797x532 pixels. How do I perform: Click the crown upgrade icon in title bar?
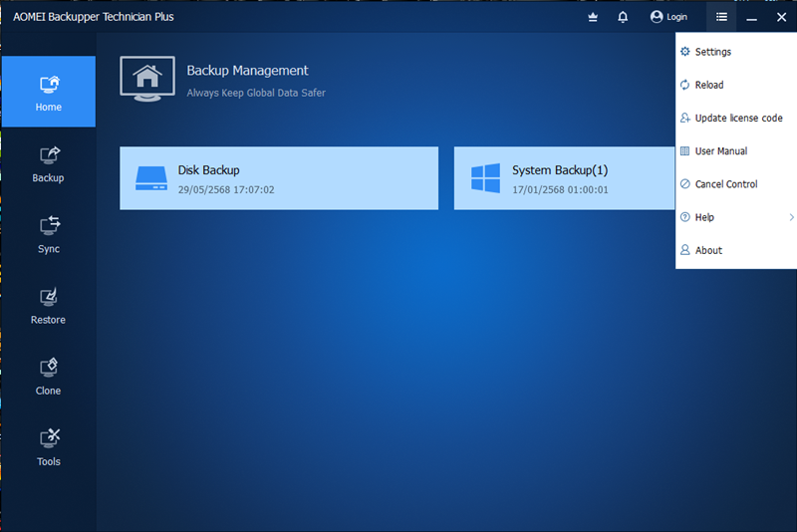pyautogui.click(x=593, y=17)
